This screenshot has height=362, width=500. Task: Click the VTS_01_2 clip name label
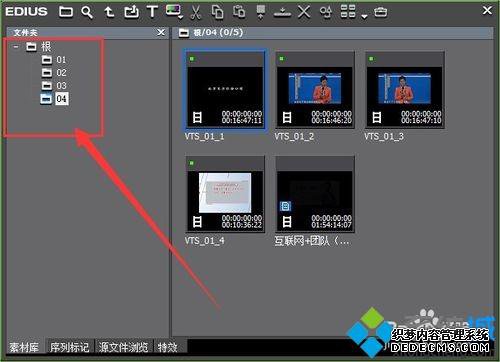(x=294, y=137)
